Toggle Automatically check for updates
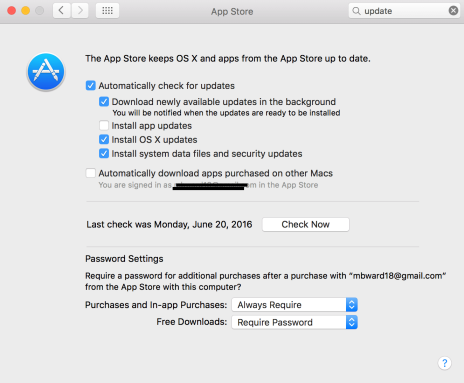The width and height of the screenshot is (464, 383). pyautogui.click(x=91, y=86)
